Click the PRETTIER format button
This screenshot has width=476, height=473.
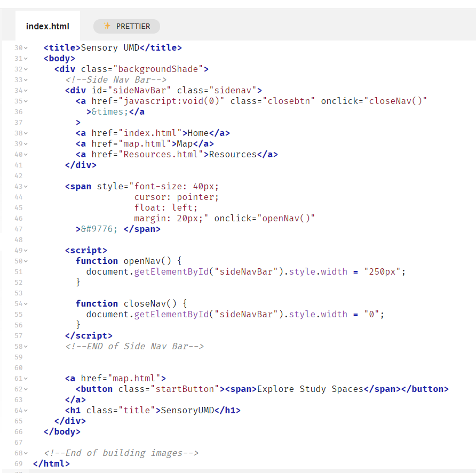126,26
